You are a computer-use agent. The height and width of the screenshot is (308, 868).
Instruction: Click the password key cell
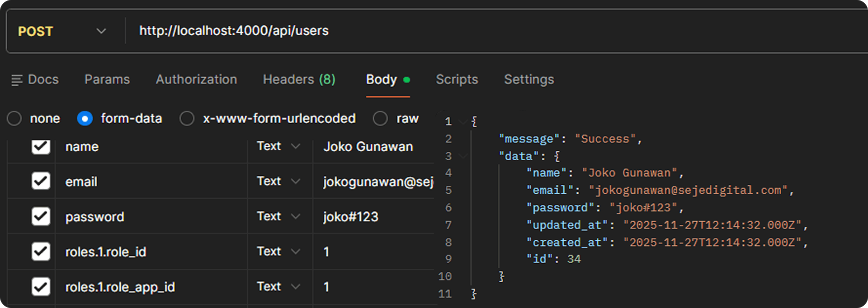pos(151,216)
